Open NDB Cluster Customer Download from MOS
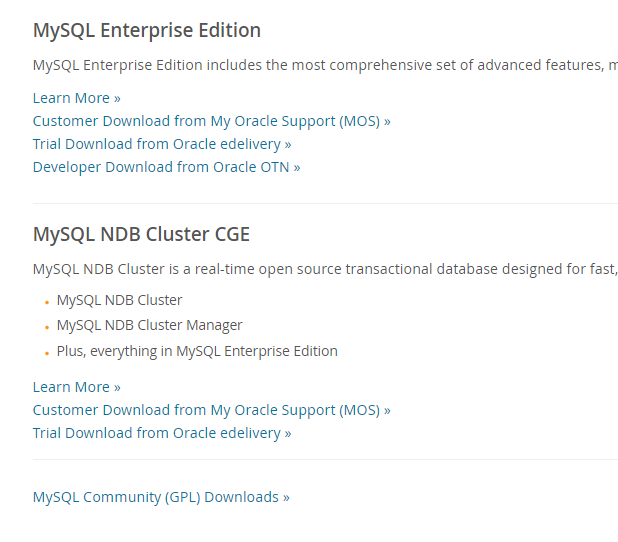 pos(212,410)
